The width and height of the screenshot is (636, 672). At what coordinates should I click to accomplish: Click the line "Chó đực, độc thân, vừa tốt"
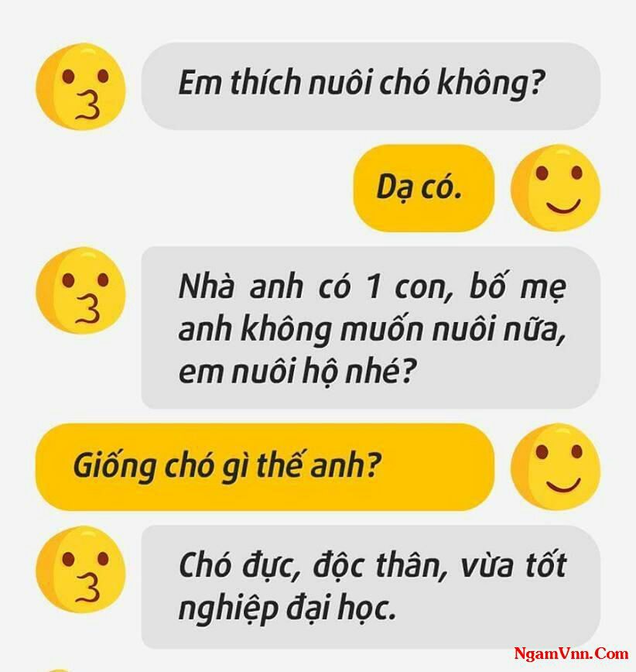click(x=372, y=565)
